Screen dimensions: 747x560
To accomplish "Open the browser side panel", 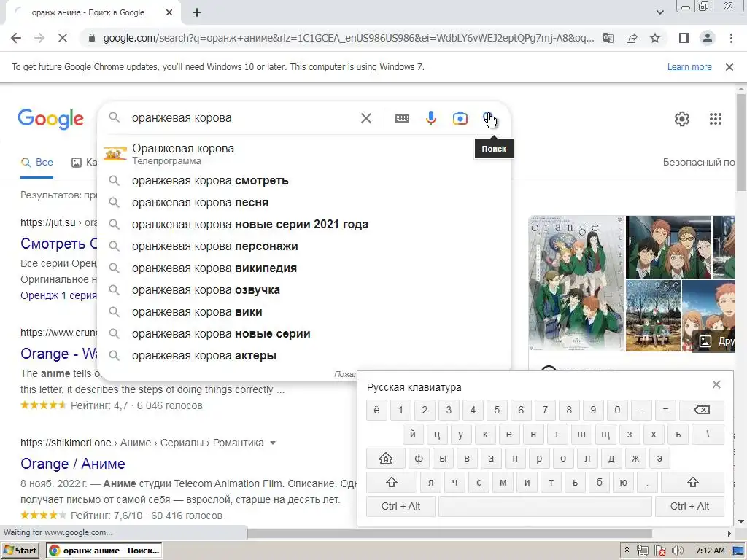I will click(684, 38).
